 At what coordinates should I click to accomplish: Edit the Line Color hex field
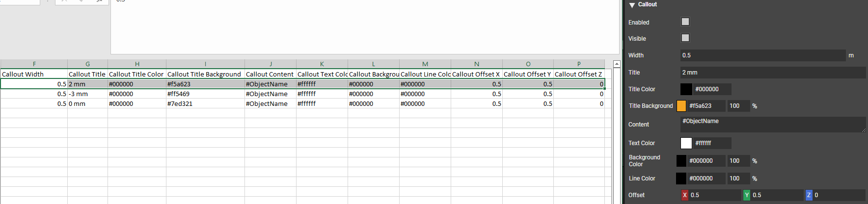(x=706, y=178)
